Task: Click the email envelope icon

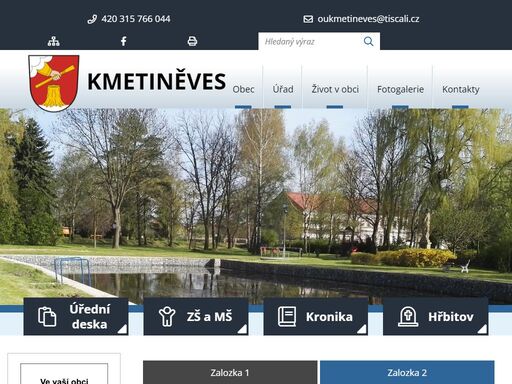Action: click(x=308, y=19)
